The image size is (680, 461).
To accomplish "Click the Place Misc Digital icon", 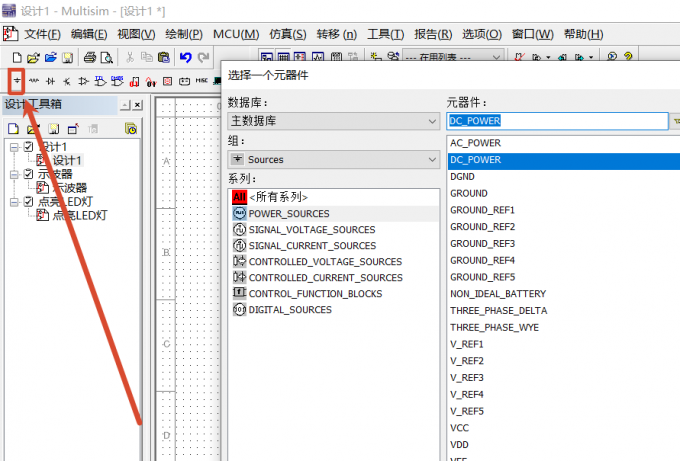I will coord(134,81).
